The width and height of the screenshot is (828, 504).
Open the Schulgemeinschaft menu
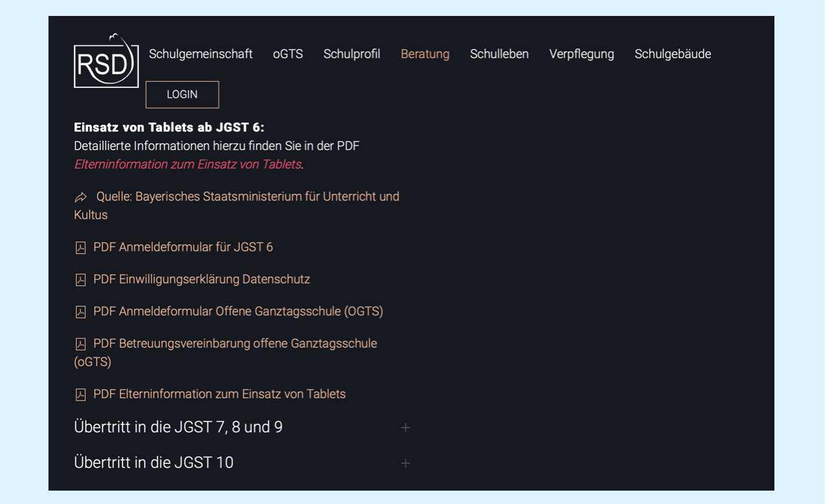[x=200, y=54]
